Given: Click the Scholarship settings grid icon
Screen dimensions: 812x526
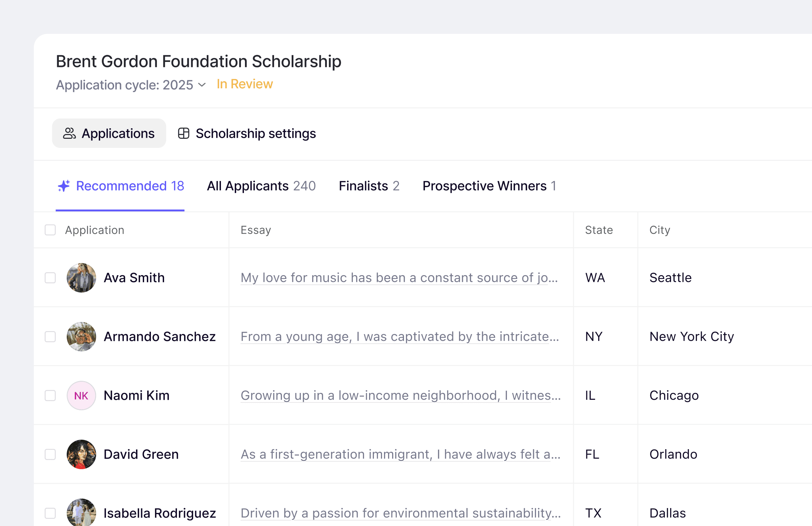Looking at the screenshot, I should 184,133.
